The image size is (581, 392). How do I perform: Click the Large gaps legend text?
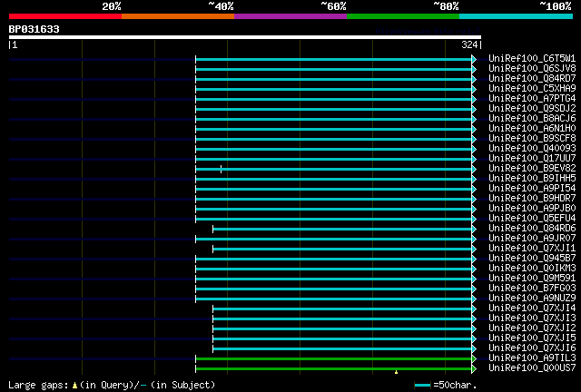click(x=112, y=385)
